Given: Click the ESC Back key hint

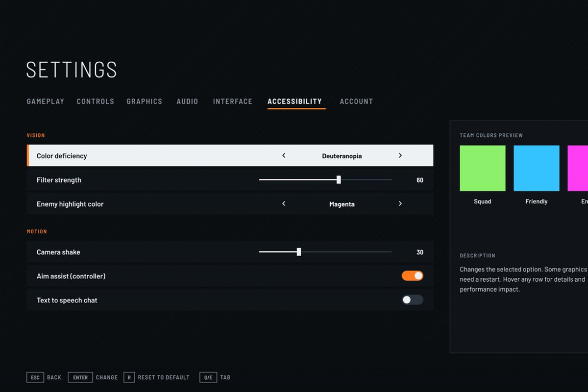Looking at the screenshot, I should click(x=44, y=377).
